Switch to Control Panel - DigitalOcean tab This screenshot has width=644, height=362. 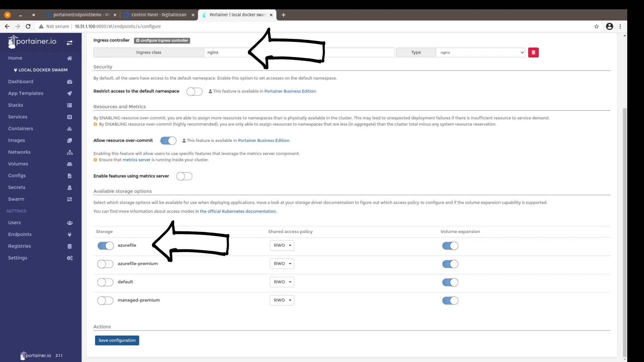click(x=159, y=15)
